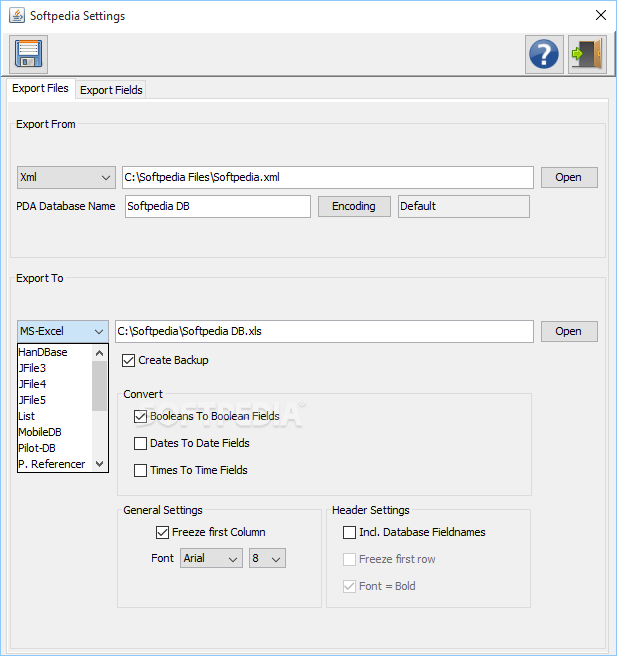617x656 pixels.
Task: Click the Open button for Export From
Action: pos(569,177)
